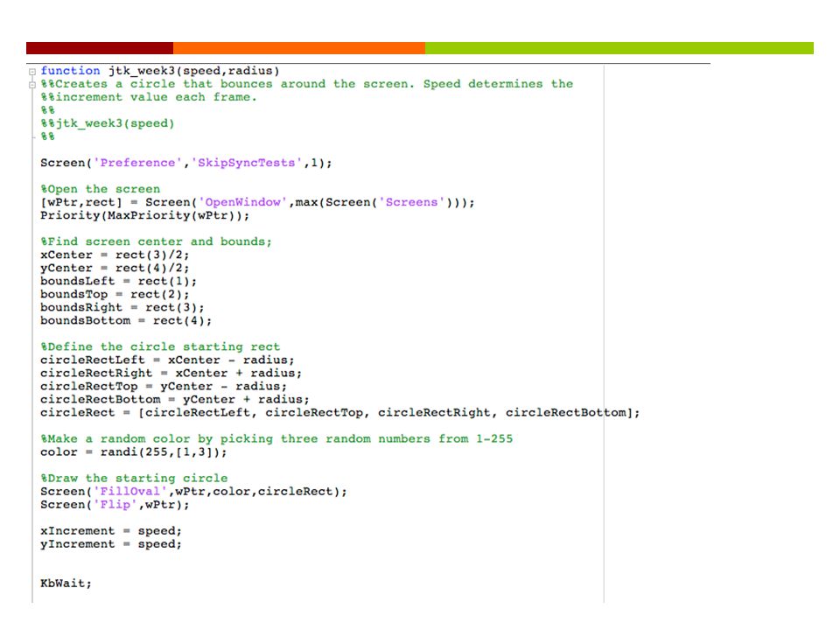840x630 pixels.
Task: Click the 'function' keyword on line one
Action: click(x=70, y=71)
